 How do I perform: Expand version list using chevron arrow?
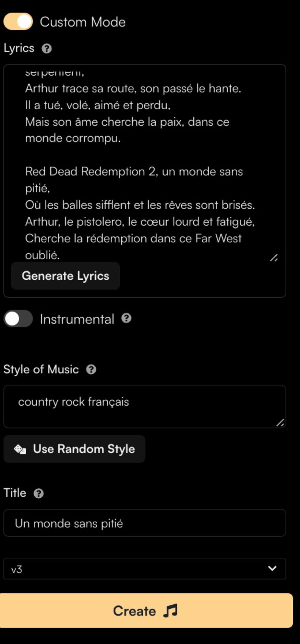[x=272, y=568]
